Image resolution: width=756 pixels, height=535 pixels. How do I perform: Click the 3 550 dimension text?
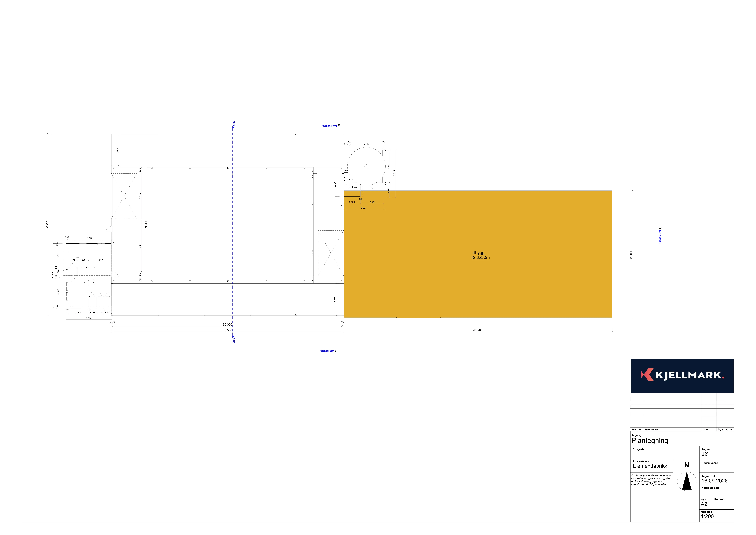(x=100, y=260)
